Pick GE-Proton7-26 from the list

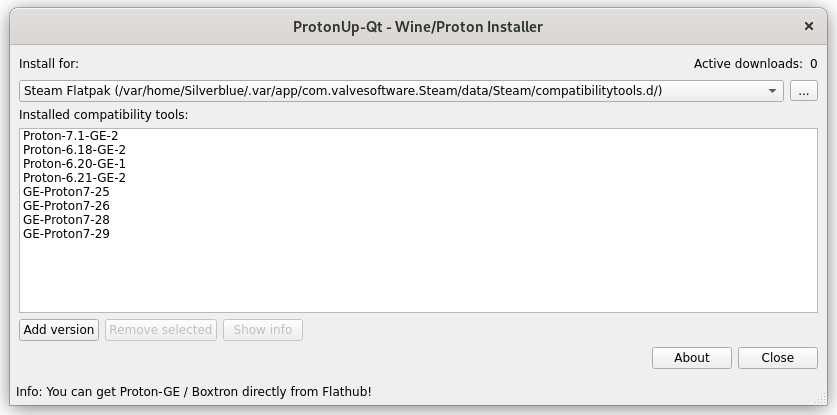[66, 205]
